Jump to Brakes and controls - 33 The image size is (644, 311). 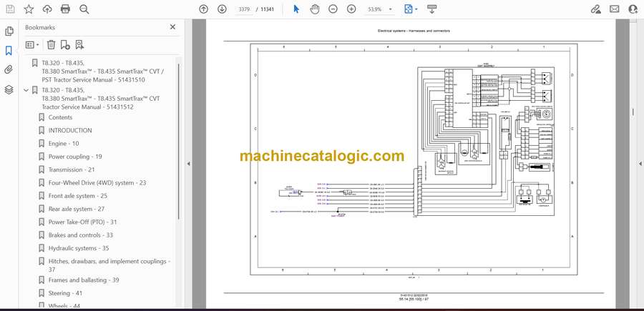[80, 235]
